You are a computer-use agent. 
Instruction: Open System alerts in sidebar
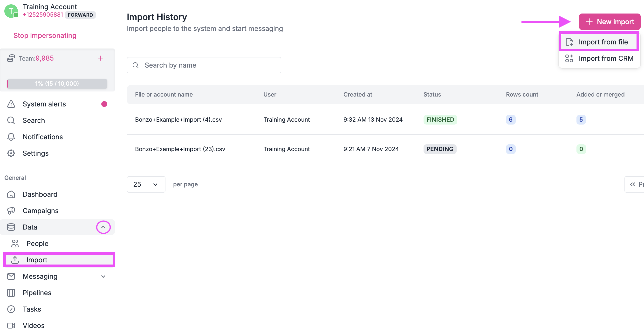pos(57,104)
